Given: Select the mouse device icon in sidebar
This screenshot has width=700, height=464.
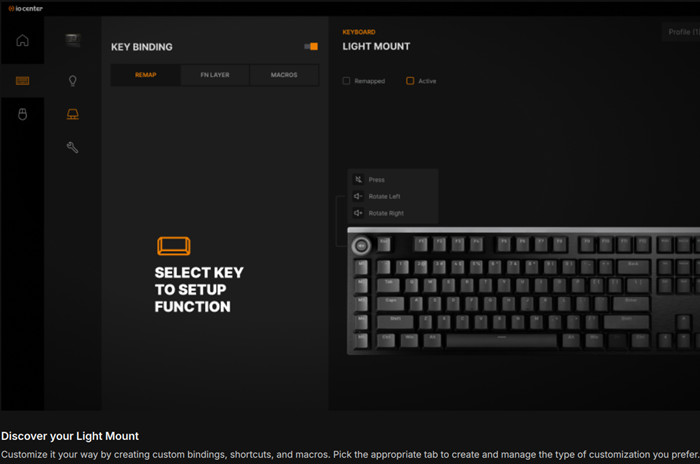Looking at the screenshot, I should pos(22,114).
